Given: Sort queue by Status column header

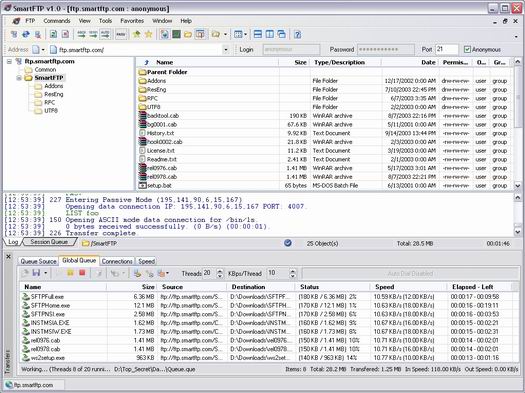Looking at the screenshot, I should coord(333,287).
